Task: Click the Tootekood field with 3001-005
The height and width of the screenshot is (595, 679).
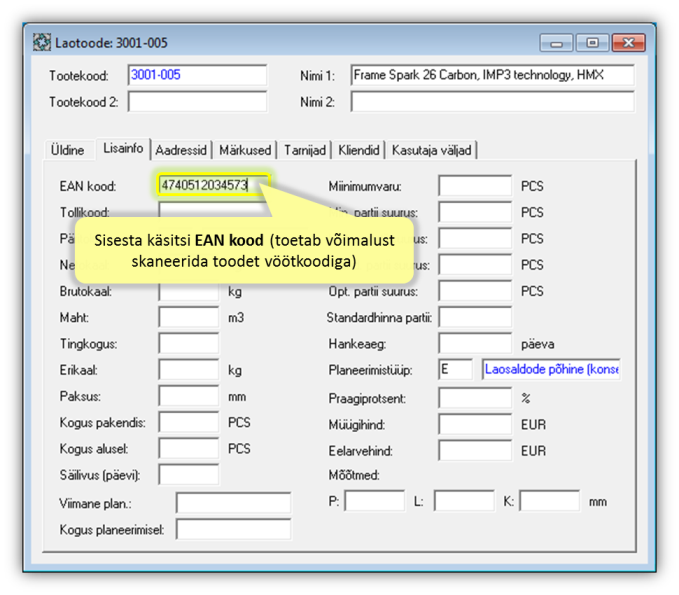Action: point(197,75)
